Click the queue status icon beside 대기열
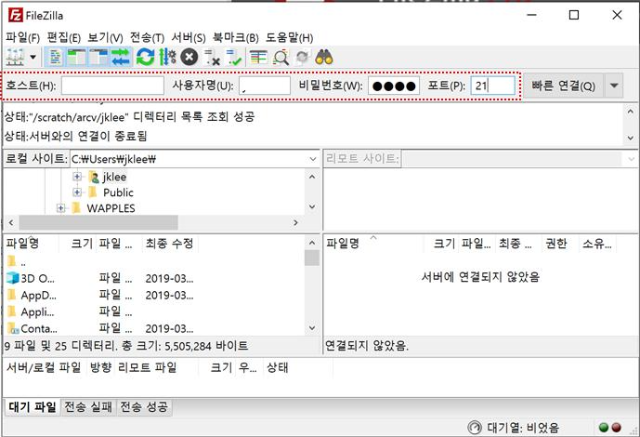The image size is (640, 437). coord(474,428)
